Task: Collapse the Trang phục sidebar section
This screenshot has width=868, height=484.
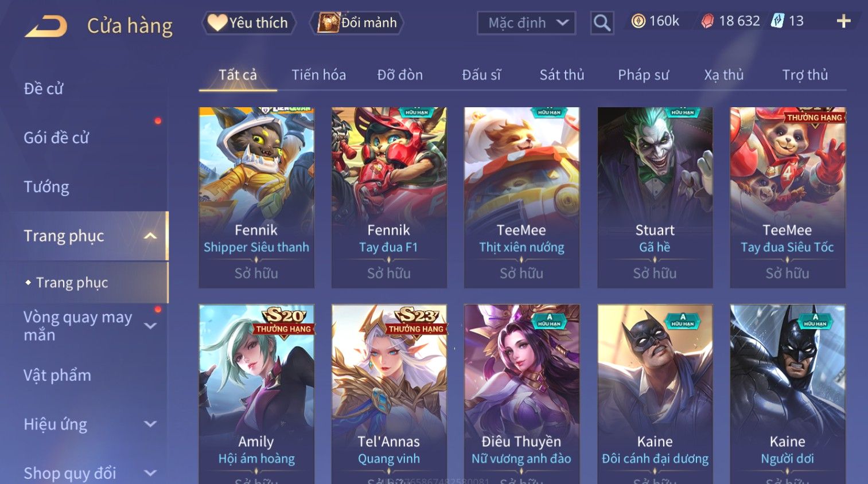Action: (150, 236)
